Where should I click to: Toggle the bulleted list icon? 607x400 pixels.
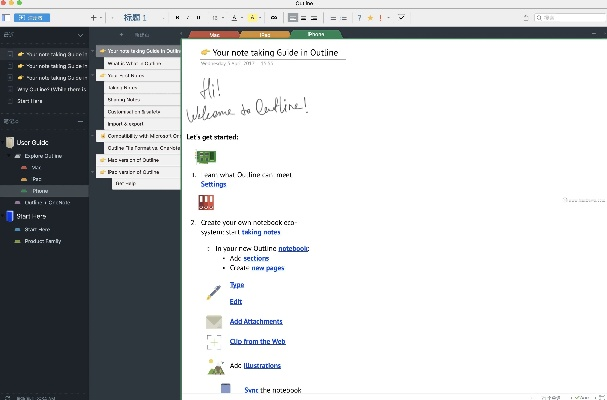(x=333, y=18)
